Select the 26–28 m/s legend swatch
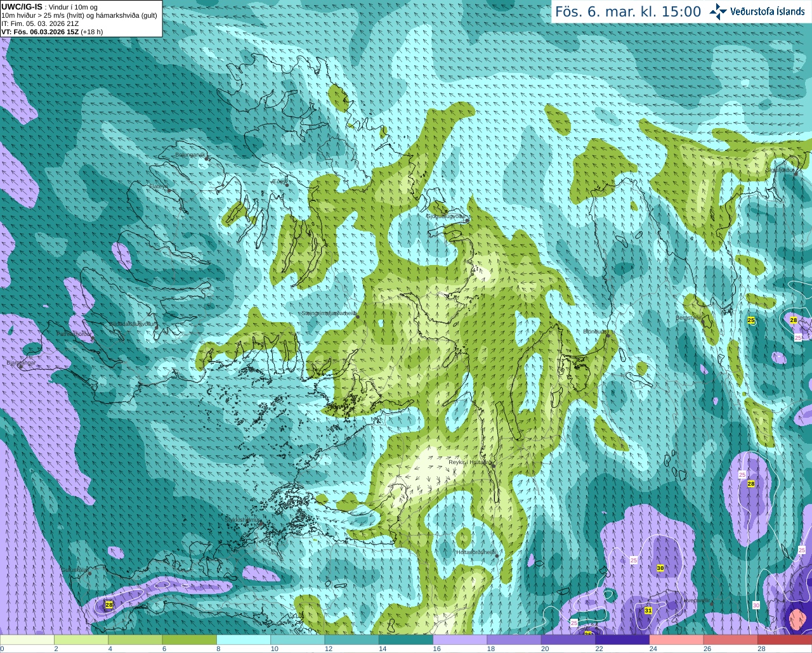This screenshot has width=812, height=653. pyautogui.click(x=731, y=640)
